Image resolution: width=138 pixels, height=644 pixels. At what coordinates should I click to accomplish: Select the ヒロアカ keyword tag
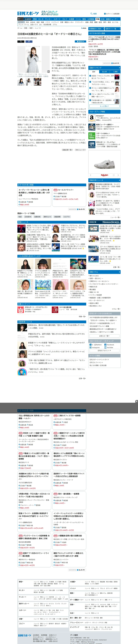point(66,217)
